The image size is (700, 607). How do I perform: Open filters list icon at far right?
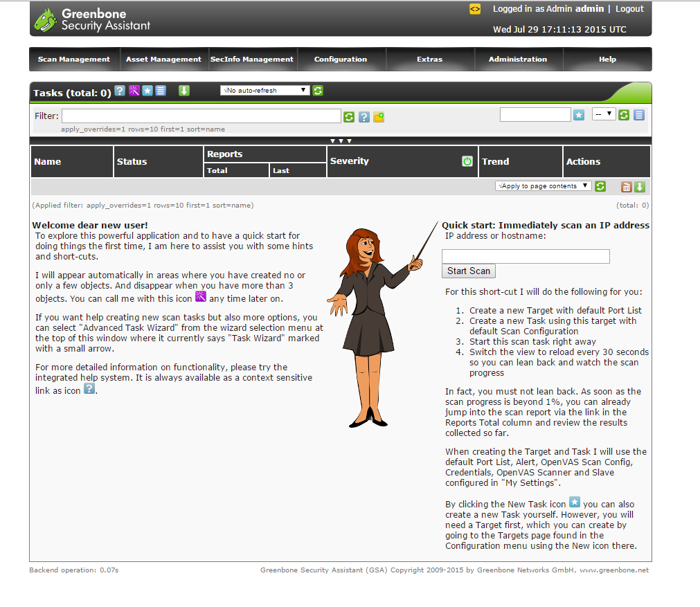point(639,115)
